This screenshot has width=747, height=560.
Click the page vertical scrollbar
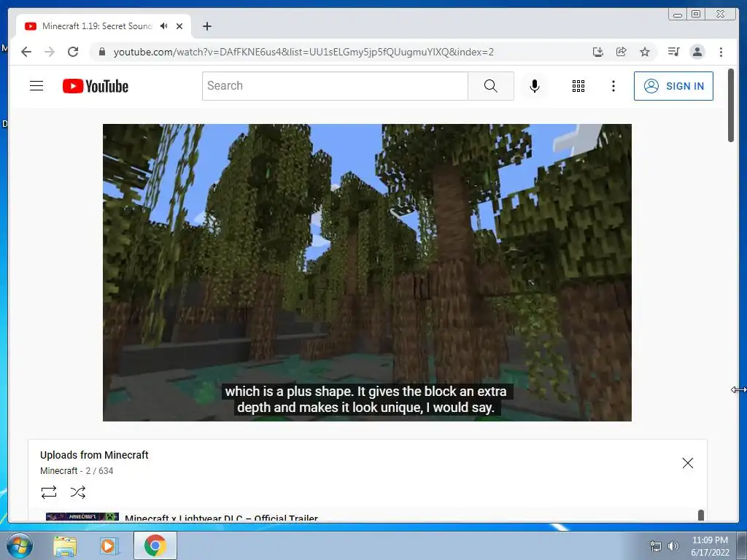(x=731, y=105)
